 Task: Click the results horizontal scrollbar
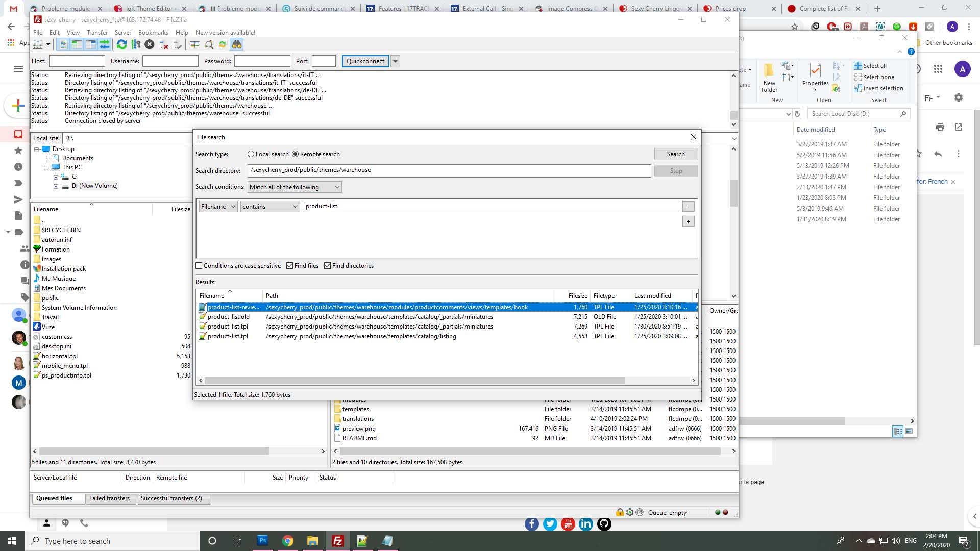pos(447,381)
